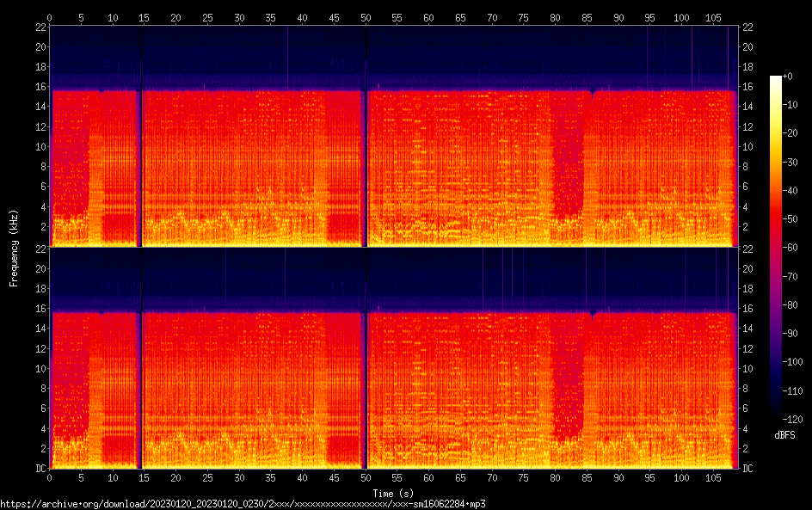This screenshot has height=510, width=812.
Task: Select the 80 tick on the bottom time axis
Action: point(555,478)
